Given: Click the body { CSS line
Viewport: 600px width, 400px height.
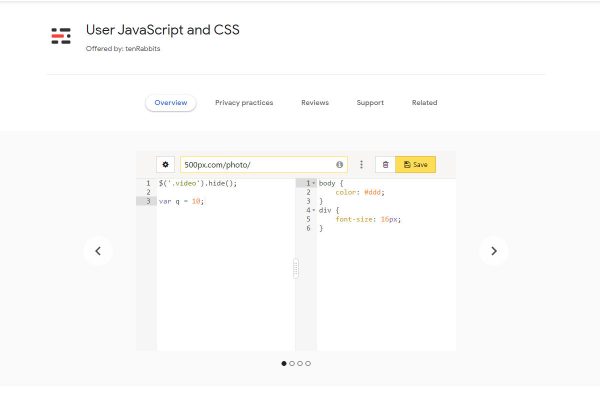Looking at the screenshot, I should tap(331, 183).
